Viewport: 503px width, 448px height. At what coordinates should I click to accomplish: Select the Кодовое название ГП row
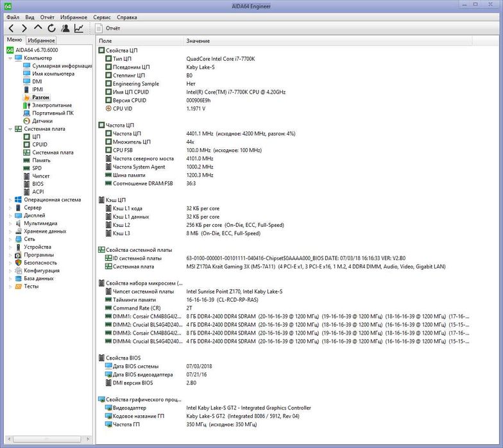(x=284, y=417)
